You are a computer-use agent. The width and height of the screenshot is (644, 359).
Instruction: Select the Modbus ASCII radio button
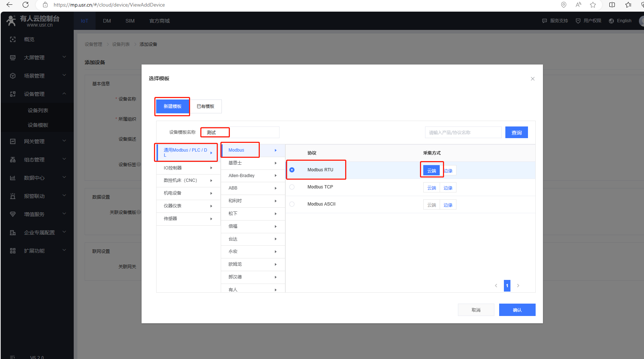click(x=292, y=204)
